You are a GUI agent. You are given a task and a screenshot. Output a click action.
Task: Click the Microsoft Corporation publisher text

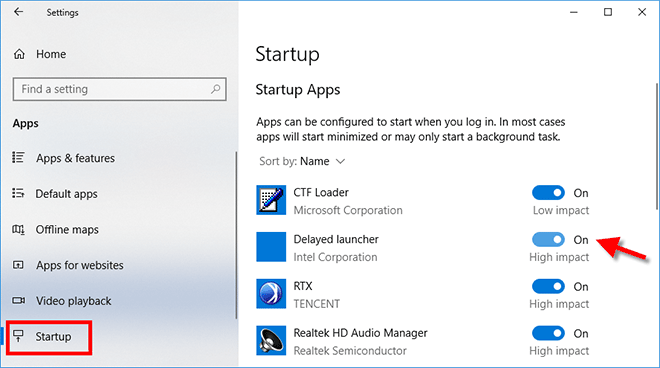348,210
